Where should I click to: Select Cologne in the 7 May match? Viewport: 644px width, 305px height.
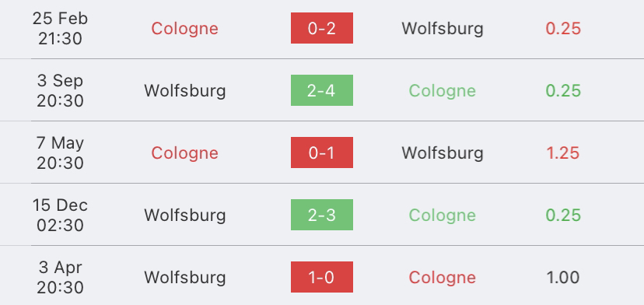tap(185, 153)
